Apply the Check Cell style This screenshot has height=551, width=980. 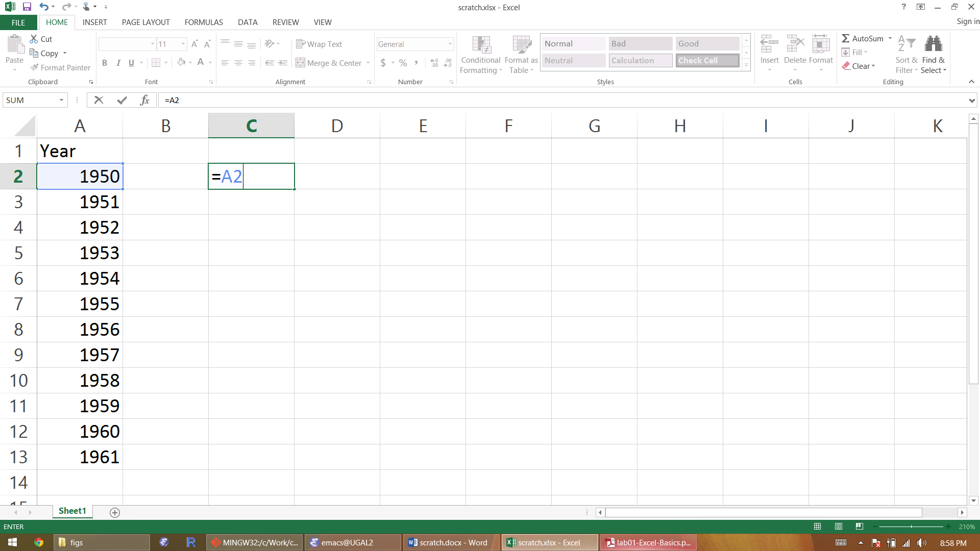707,60
